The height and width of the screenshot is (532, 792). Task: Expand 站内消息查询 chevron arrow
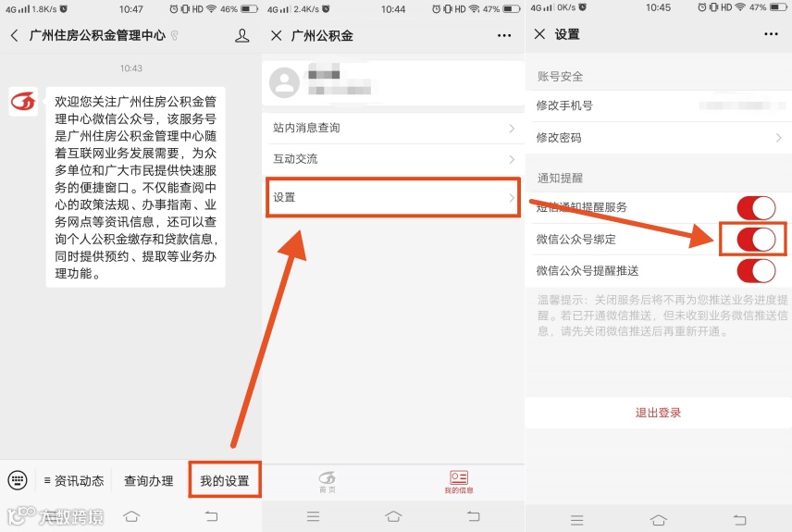512,129
